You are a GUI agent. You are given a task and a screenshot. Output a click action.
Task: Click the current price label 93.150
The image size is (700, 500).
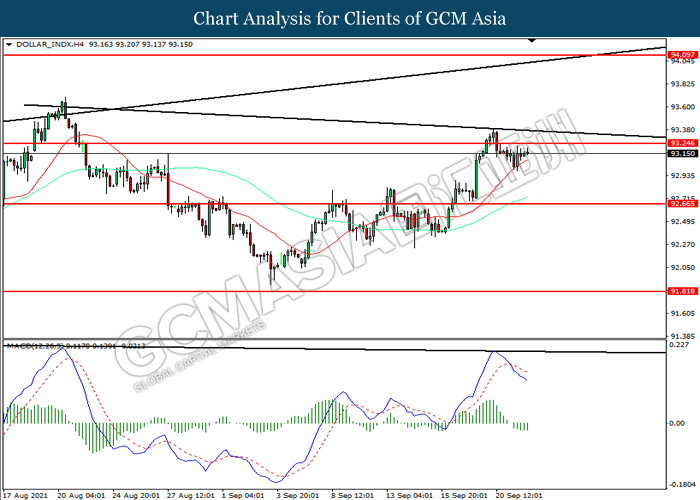click(683, 154)
